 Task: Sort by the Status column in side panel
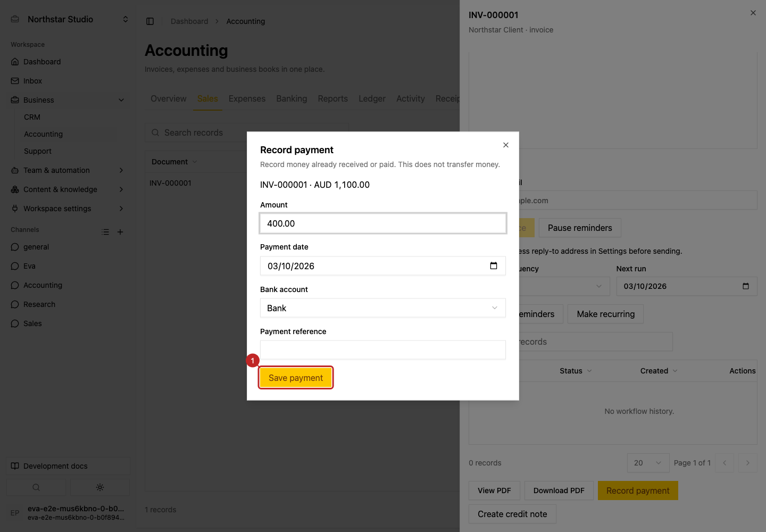click(x=576, y=371)
